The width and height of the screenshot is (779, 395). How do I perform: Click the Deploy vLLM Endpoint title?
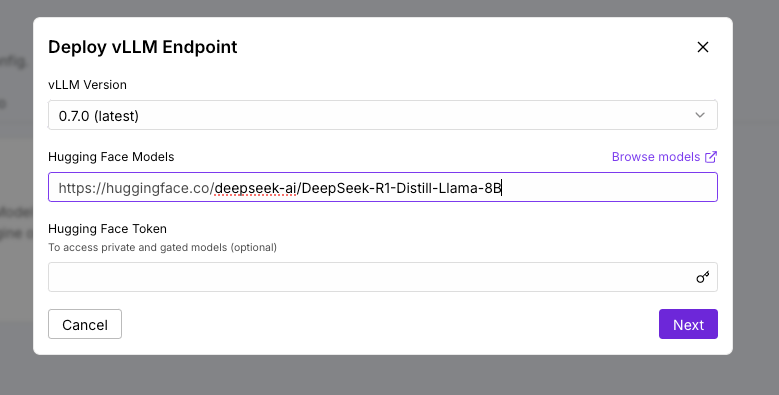coord(143,47)
